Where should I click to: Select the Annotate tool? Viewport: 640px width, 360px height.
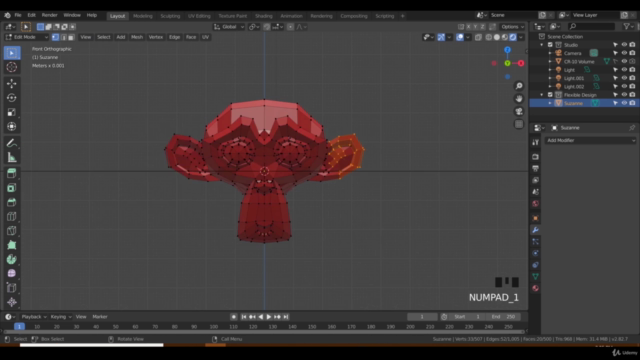pos(12,143)
